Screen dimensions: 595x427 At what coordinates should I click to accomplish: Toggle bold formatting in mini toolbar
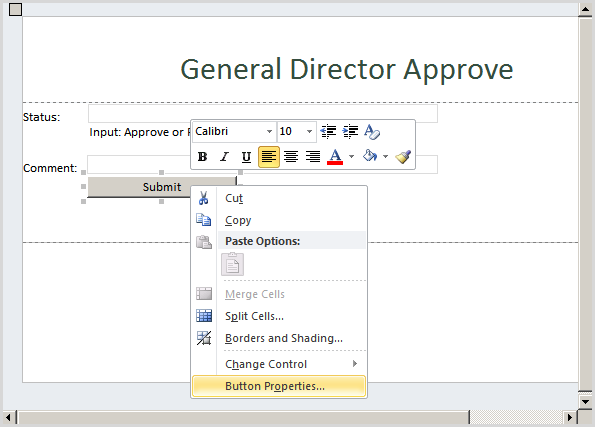click(x=202, y=156)
